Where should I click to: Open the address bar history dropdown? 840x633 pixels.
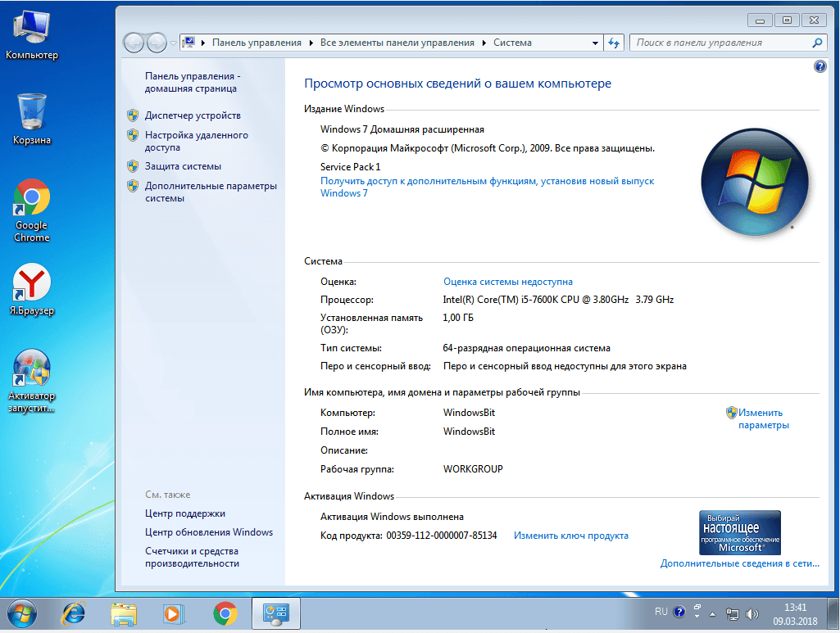[x=596, y=42]
